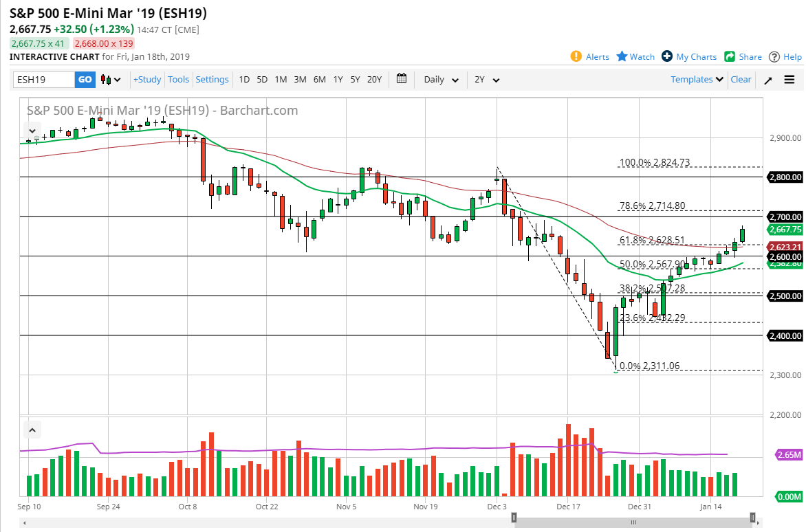
Task: Open the calendar date selector icon
Action: [x=402, y=80]
